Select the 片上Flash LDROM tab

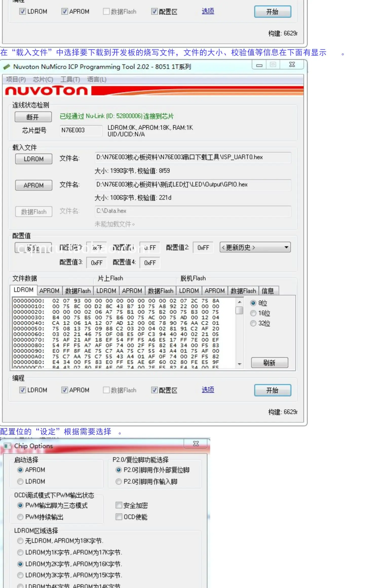[x=106, y=291]
